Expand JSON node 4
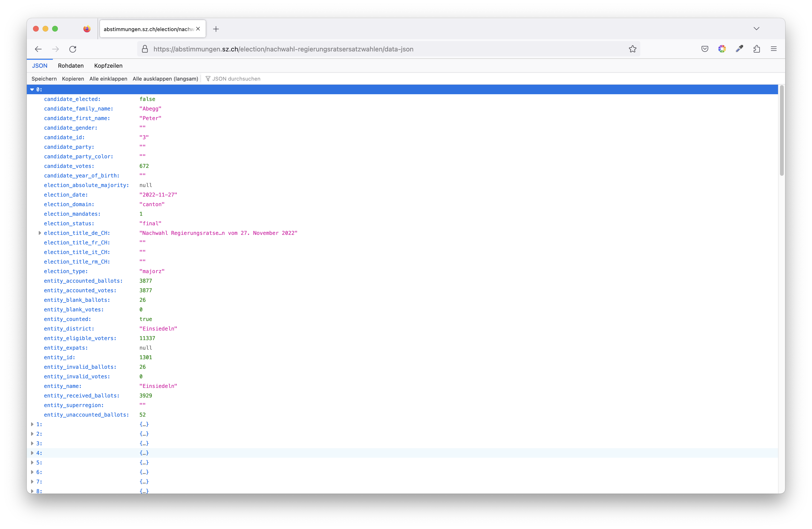The width and height of the screenshot is (812, 529). 32,453
